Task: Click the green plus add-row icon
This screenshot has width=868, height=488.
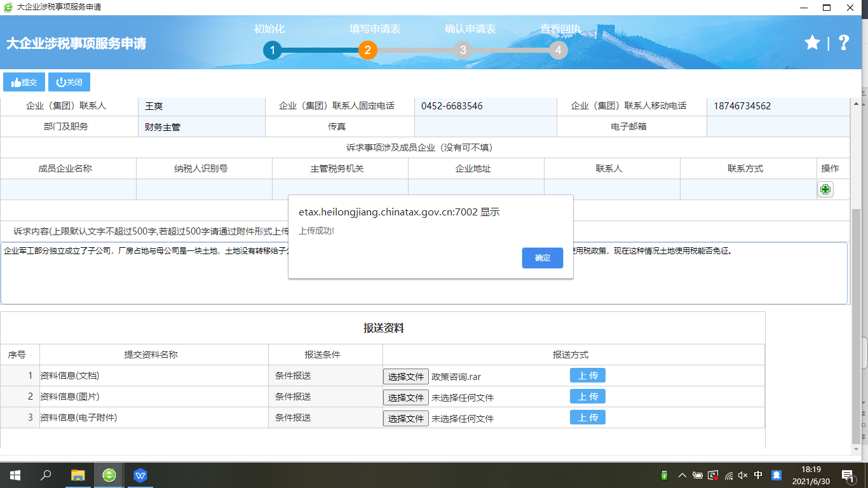Action: click(x=825, y=189)
